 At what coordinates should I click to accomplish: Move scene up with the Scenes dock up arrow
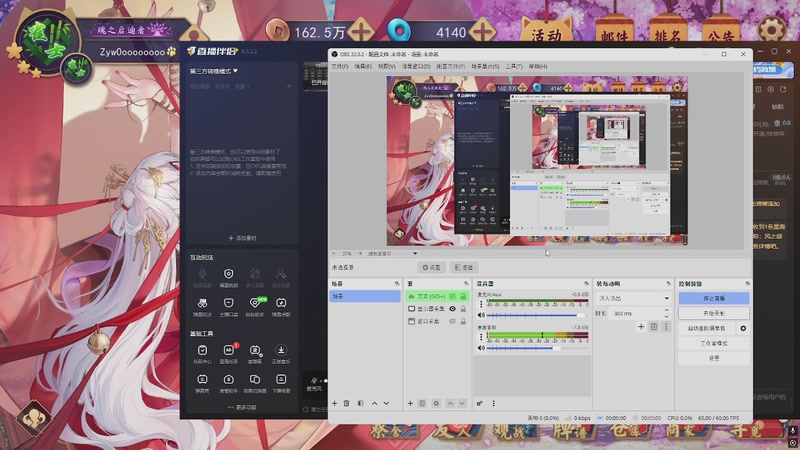click(x=374, y=403)
